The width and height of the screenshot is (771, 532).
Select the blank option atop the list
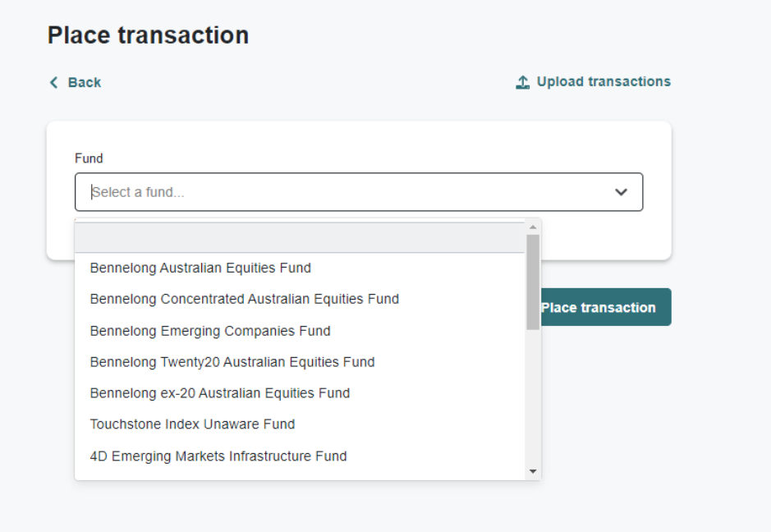point(300,237)
